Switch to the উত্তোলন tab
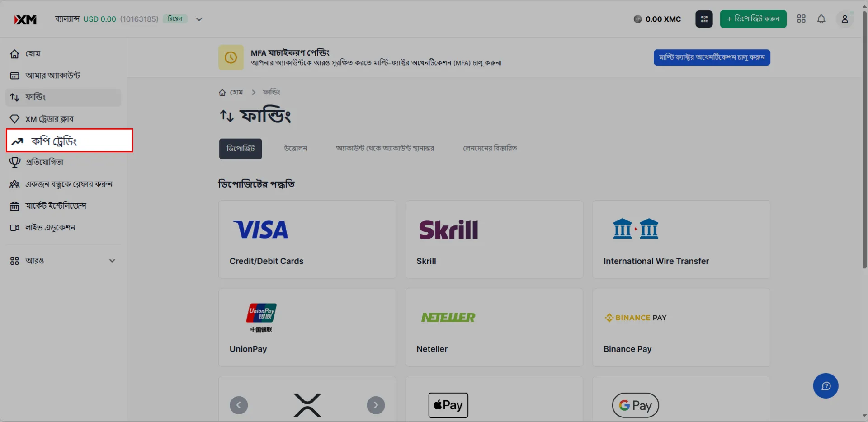This screenshot has height=422, width=868. click(296, 149)
